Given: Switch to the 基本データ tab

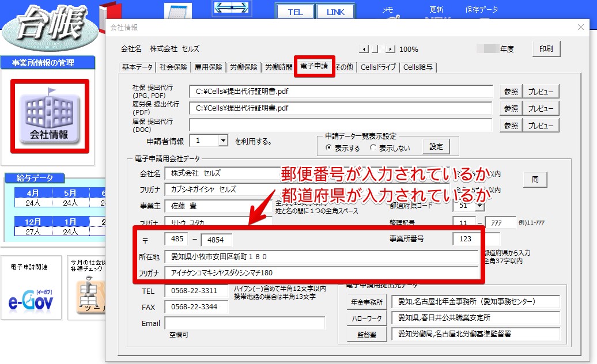Looking at the screenshot, I should [137, 67].
